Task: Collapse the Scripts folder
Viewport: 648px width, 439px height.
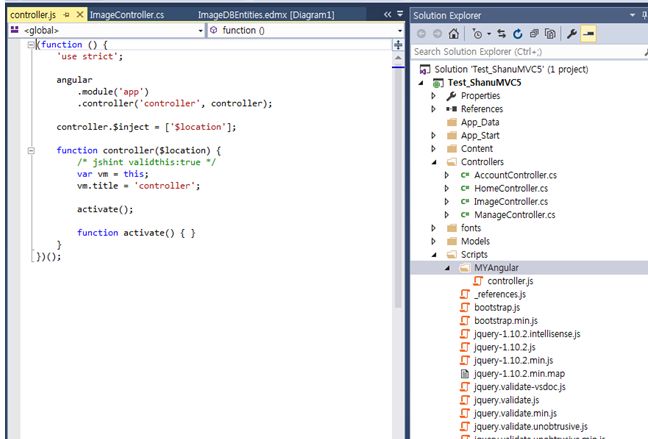Action: tap(434, 255)
